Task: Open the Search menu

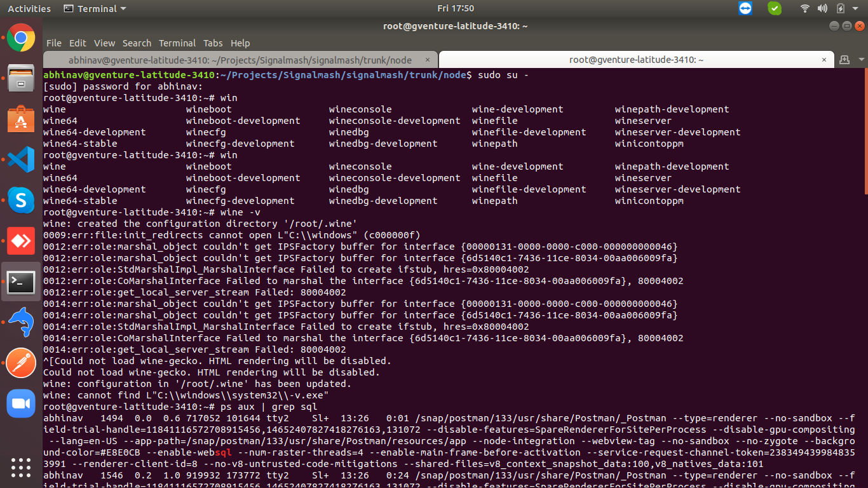Action: [137, 43]
